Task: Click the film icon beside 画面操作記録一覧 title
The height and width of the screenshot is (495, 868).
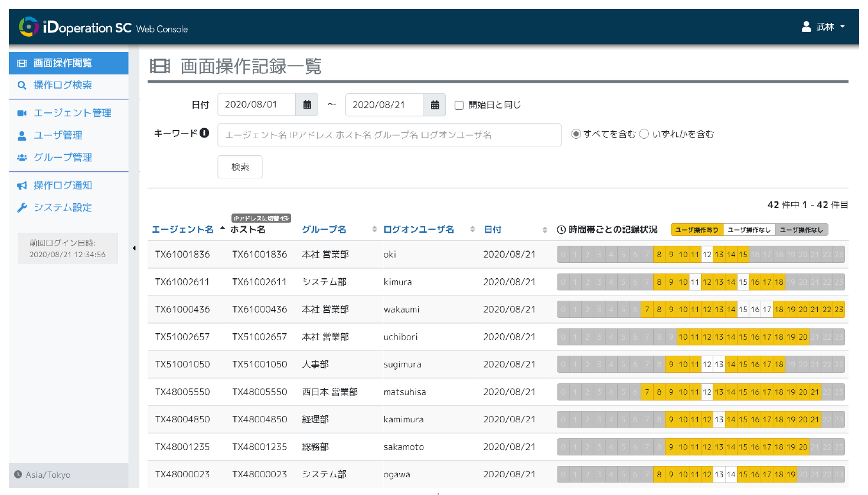Action: click(160, 66)
